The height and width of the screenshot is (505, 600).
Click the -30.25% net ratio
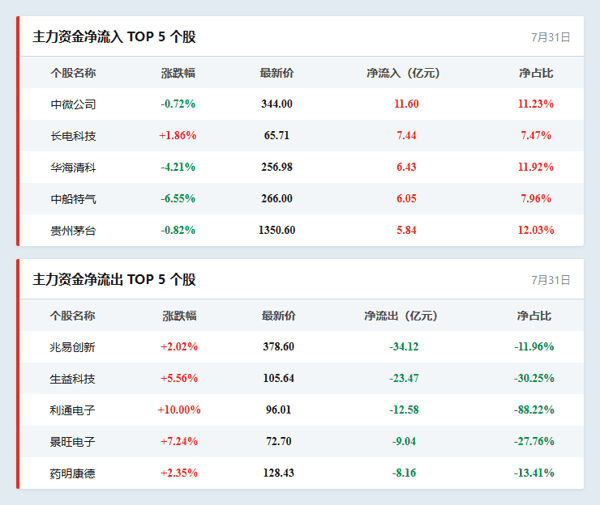tap(534, 378)
